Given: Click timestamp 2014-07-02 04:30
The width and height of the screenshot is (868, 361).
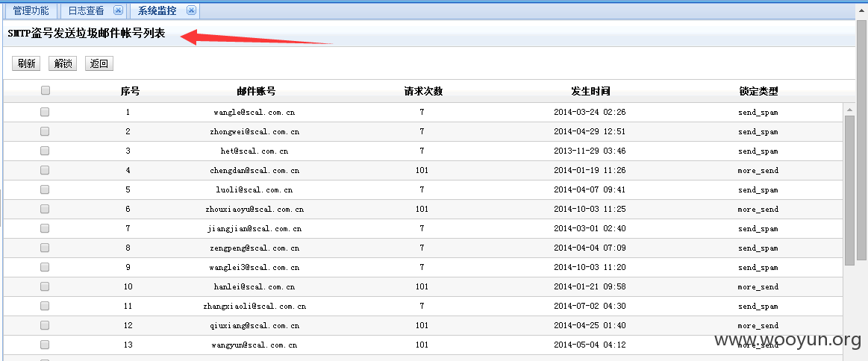Looking at the screenshot, I should pos(590,306).
